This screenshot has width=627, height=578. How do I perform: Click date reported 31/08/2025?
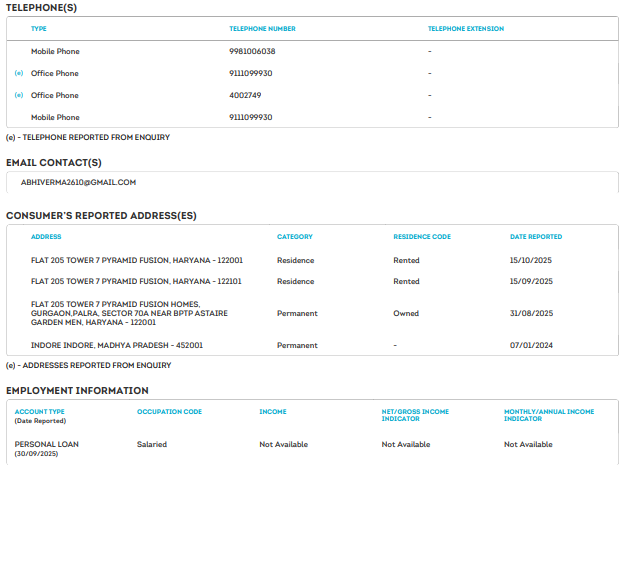coord(531,313)
